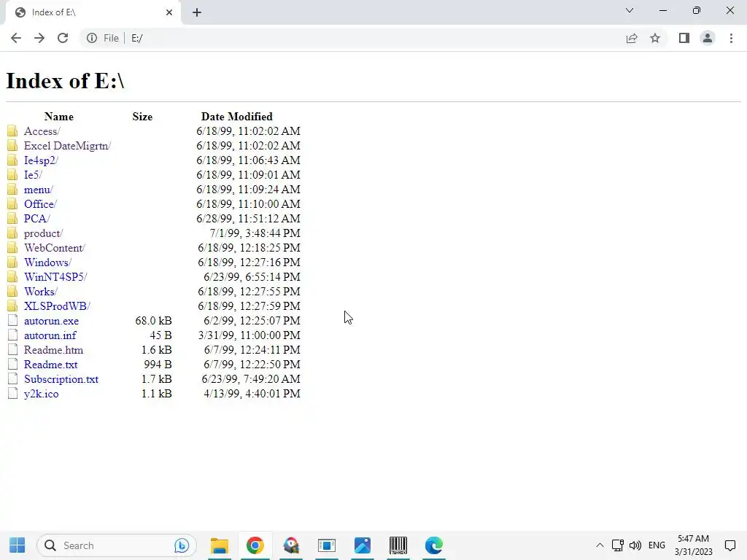Screen dimensions: 747x560
Task: Open a new tab with the plus button
Action: click(x=197, y=12)
